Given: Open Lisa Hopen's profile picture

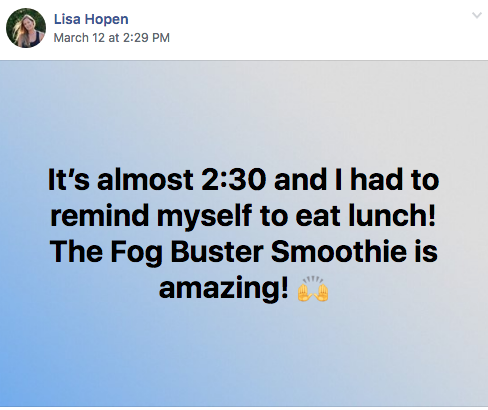Looking at the screenshot, I should tap(26, 28).
